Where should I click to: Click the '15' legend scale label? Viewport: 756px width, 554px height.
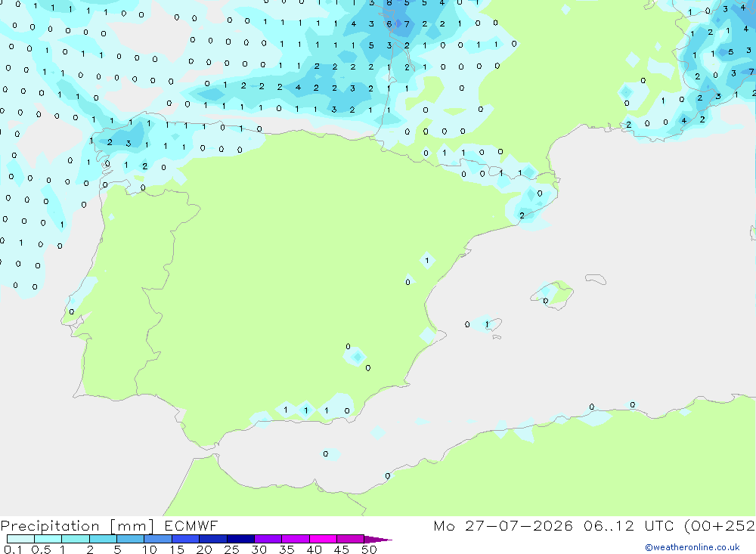click(176, 549)
